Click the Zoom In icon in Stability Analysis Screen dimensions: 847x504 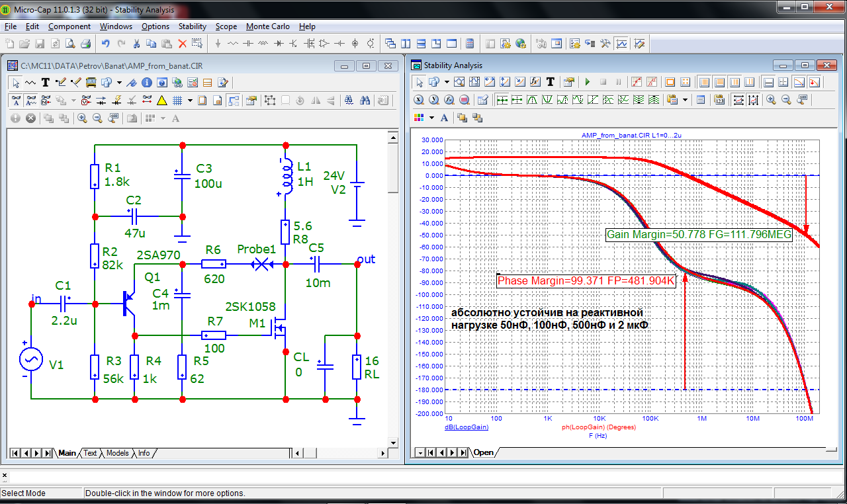tap(771, 101)
